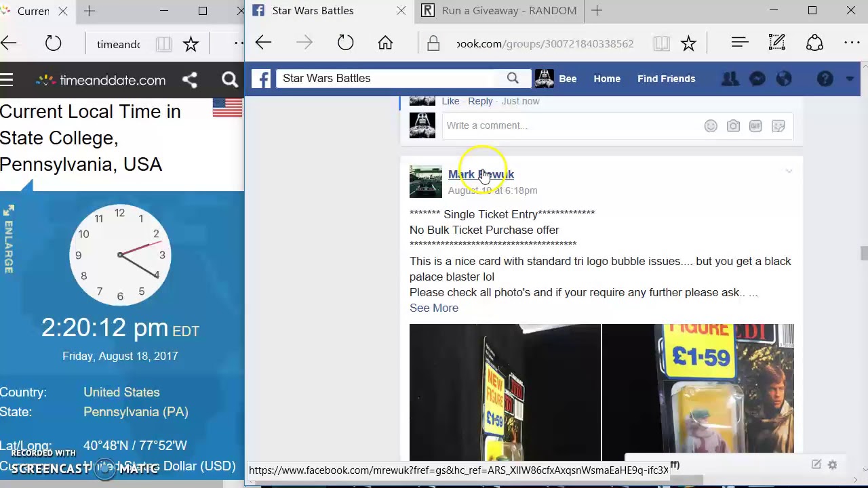Open reading view in Facebook window

click(x=661, y=43)
